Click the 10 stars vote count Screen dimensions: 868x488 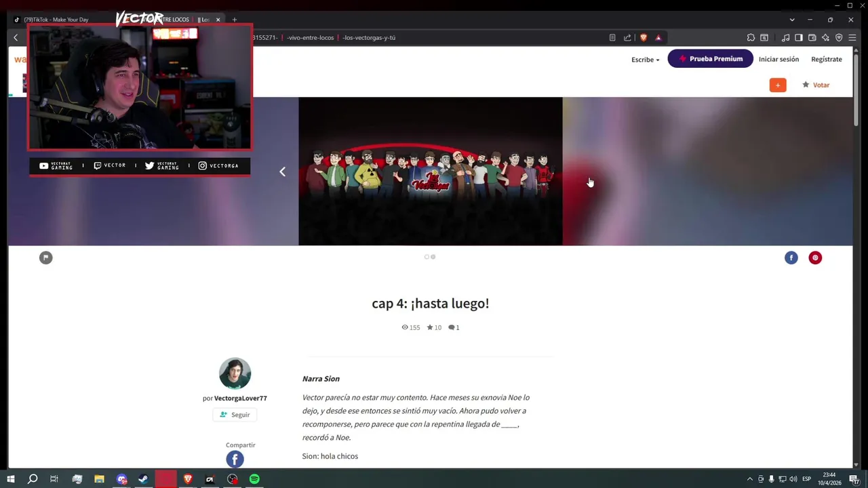[434, 327]
